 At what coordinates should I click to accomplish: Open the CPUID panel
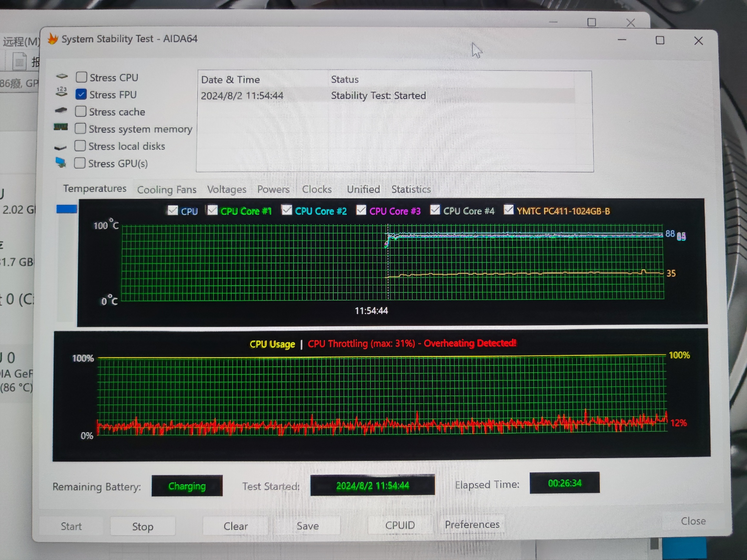[x=400, y=525]
